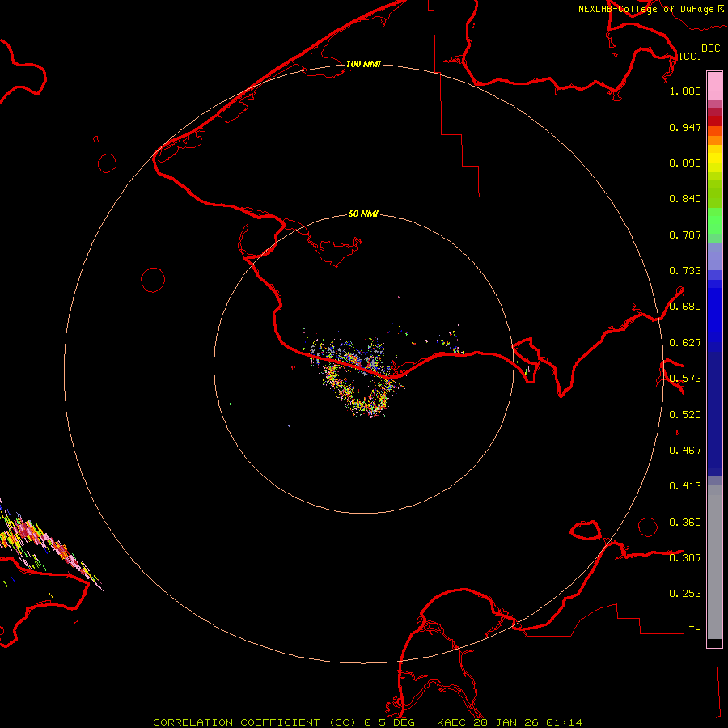Click the larger red circle on the left
This screenshot has height=728, width=728.
pyautogui.click(x=153, y=280)
